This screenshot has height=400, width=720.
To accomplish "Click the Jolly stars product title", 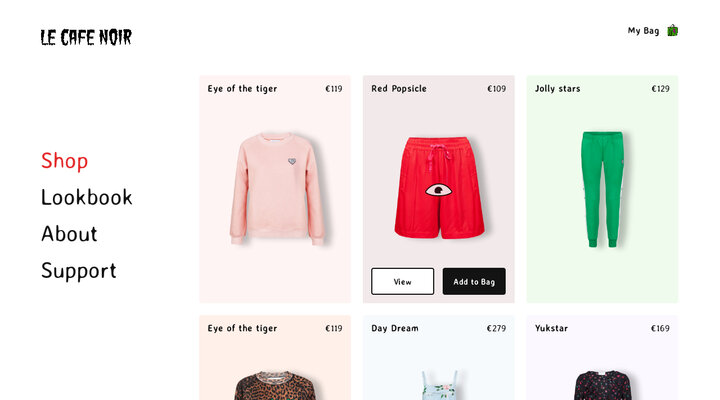I will tap(557, 89).
